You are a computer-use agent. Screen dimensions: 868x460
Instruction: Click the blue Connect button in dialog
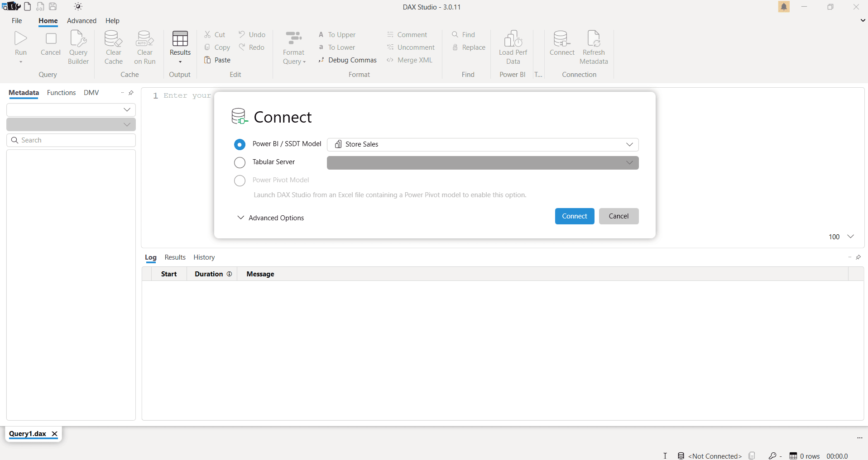pyautogui.click(x=575, y=216)
